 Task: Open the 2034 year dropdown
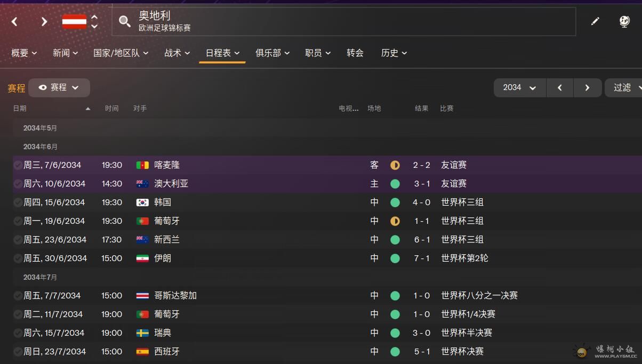(x=519, y=87)
